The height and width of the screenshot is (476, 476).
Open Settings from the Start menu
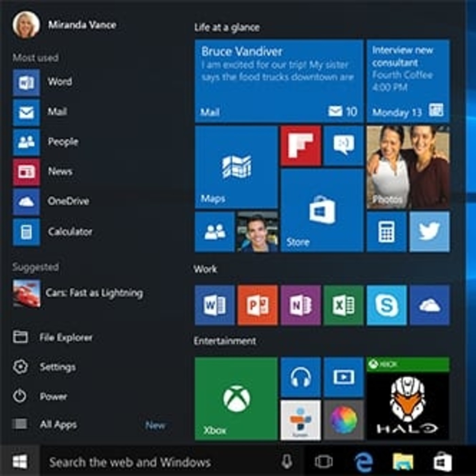pos(44,367)
